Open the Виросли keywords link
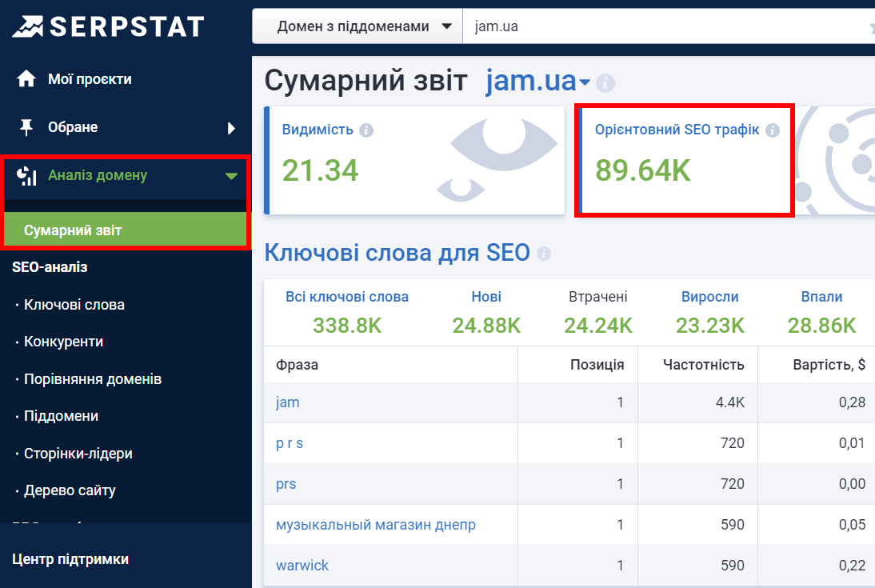Image resolution: width=875 pixels, height=588 pixels. click(709, 297)
